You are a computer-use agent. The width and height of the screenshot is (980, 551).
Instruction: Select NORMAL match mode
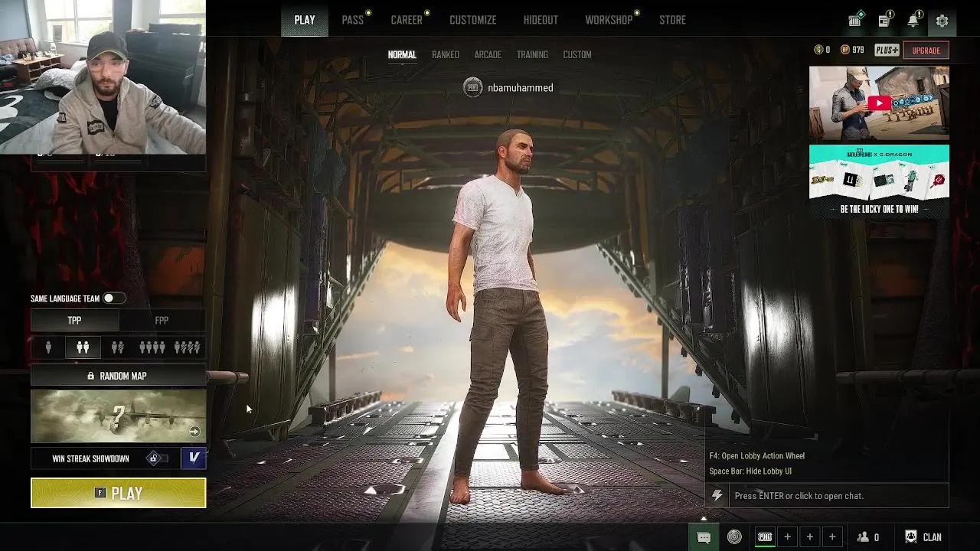[402, 54]
